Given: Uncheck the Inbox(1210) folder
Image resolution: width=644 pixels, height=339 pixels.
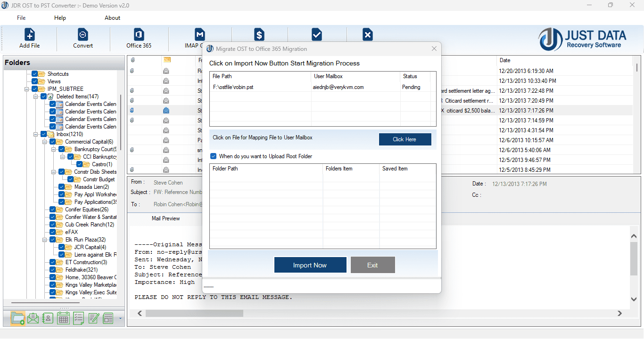Looking at the screenshot, I should 43,134.
